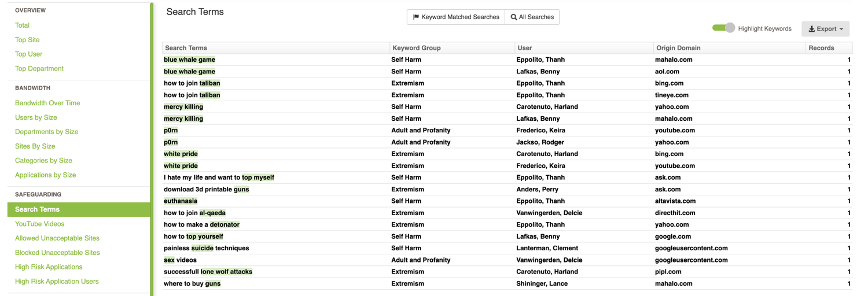Open Categories by Size report
Screen dimensions: 868x296
pos(43,161)
